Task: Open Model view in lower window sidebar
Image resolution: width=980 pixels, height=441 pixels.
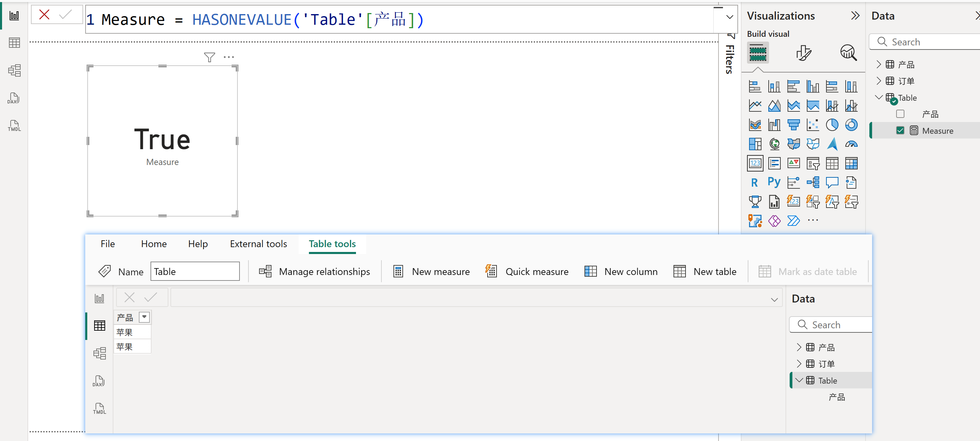Action: [99, 353]
